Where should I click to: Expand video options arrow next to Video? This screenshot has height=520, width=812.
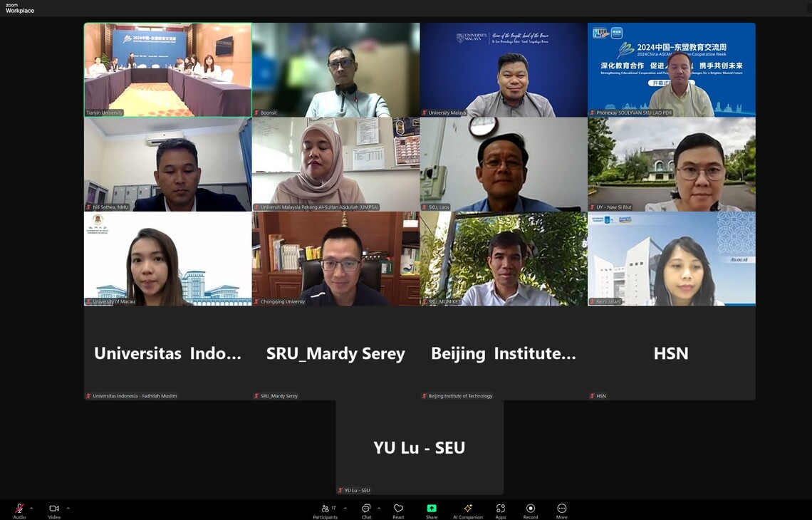(68, 508)
